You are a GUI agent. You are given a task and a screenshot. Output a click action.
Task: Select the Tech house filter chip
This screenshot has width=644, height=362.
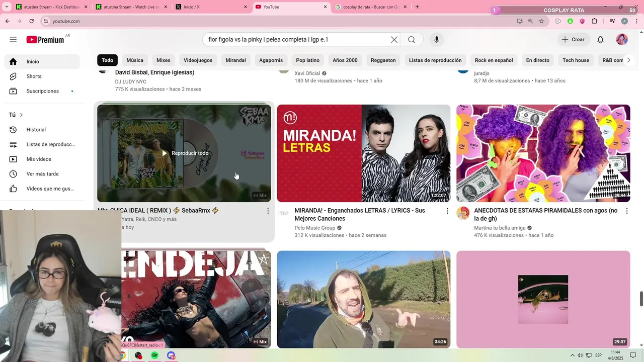coord(576,60)
